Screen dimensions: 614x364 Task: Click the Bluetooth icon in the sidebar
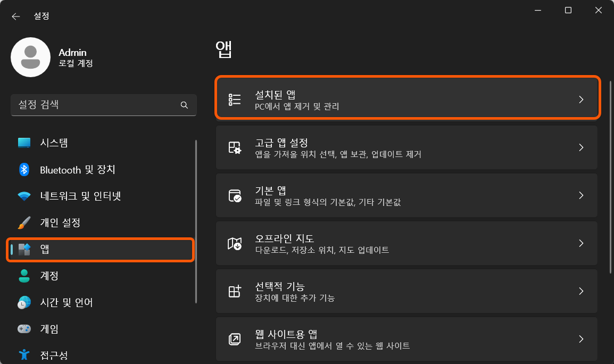(x=23, y=169)
